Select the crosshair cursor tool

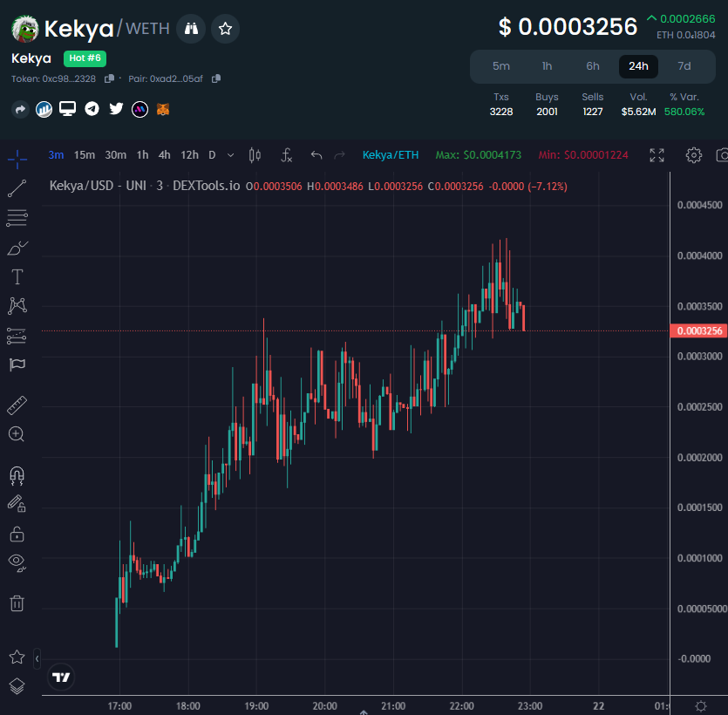[17, 160]
